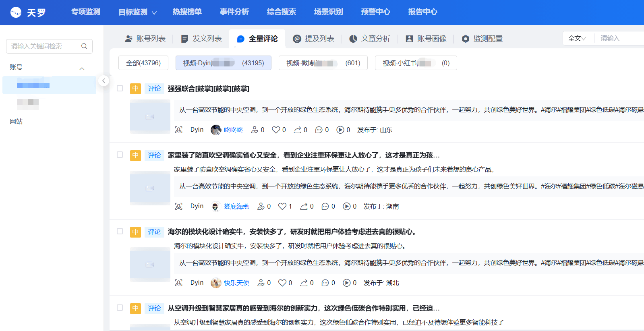Click the scan icon in 娄底海燕 row
Screen dimensions: 644x331
coord(179,206)
